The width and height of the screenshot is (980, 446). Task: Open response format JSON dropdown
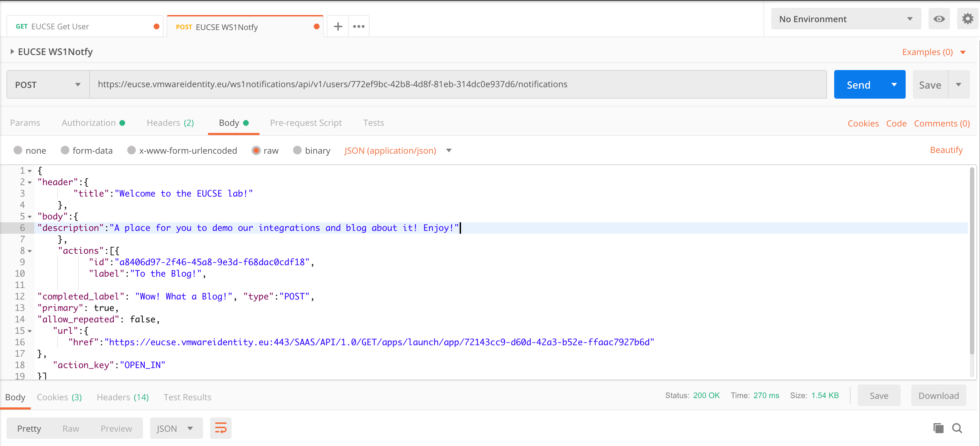pos(176,428)
